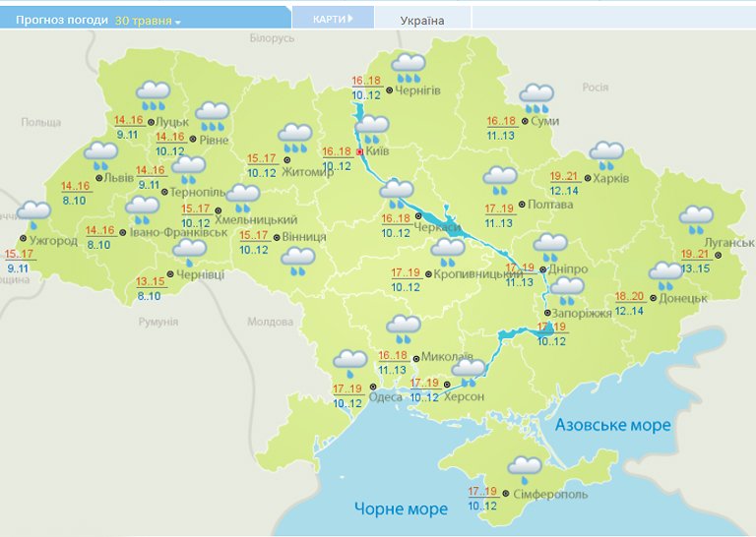
Task: Select the Україна tab
Action: point(422,21)
